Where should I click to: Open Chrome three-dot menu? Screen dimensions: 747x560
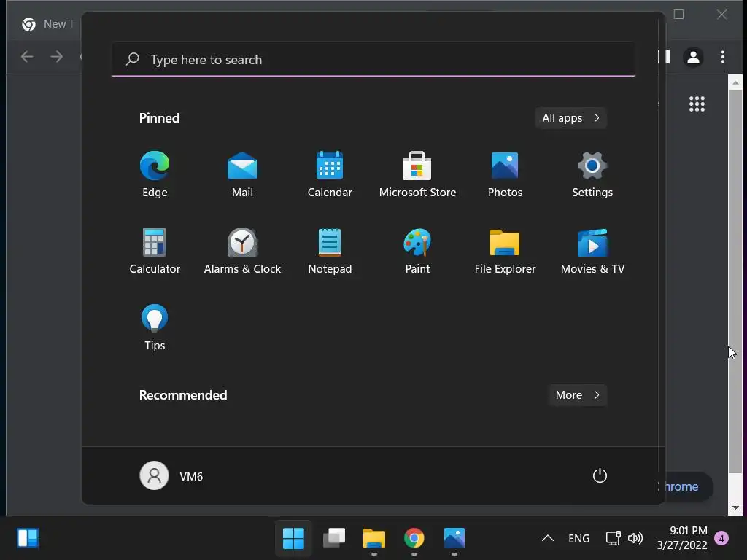coord(723,57)
